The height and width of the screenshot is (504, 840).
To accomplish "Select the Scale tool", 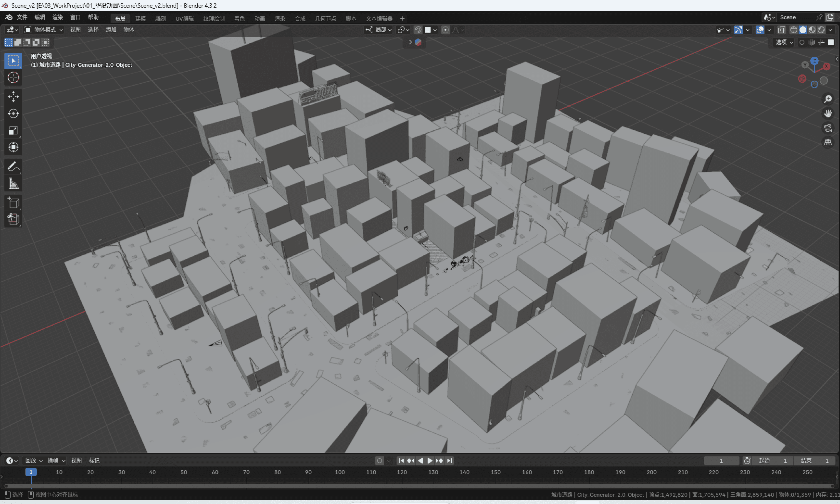I will pos(13,130).
